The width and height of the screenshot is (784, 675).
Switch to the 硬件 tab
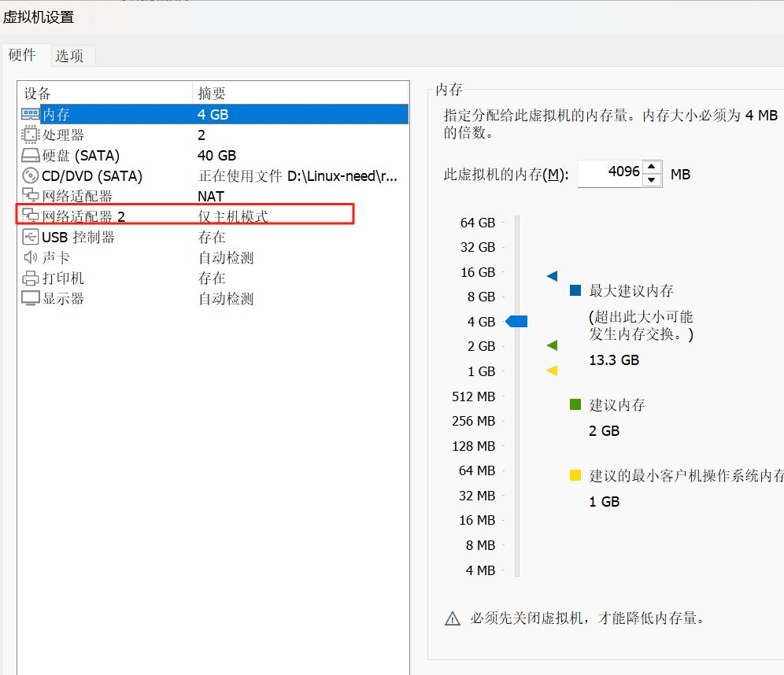pos(23,55)
